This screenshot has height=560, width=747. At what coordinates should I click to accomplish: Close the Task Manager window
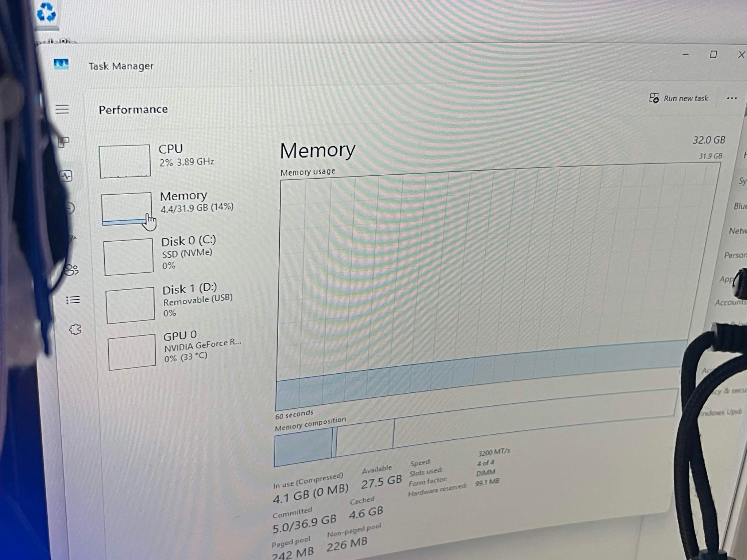click(x=741, y=55)
